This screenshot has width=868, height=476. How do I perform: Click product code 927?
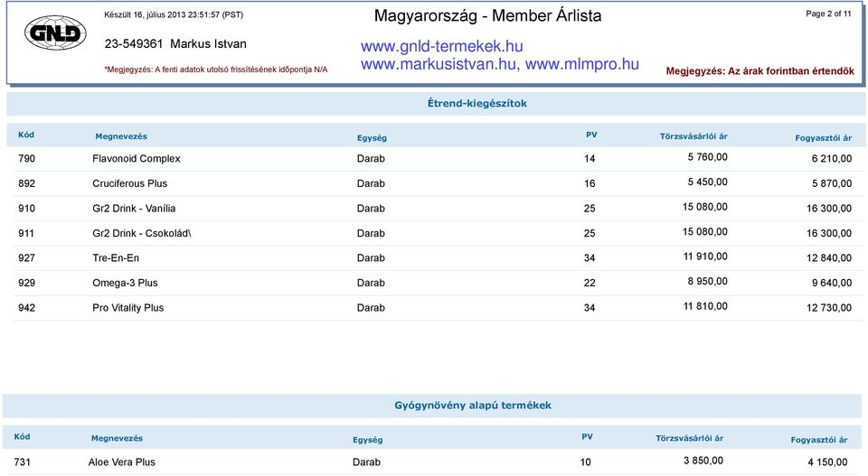click(26, 258)
